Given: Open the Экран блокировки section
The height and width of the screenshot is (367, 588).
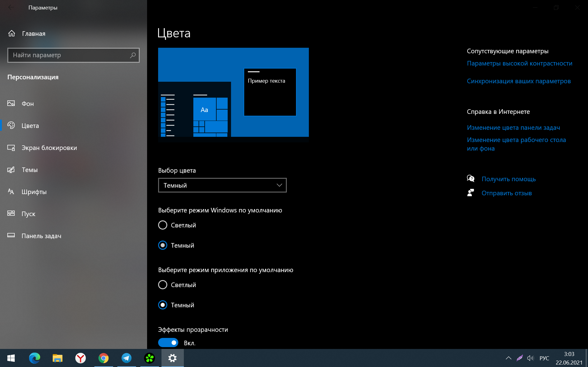Looking at the screenshot, I should (74, 148).
